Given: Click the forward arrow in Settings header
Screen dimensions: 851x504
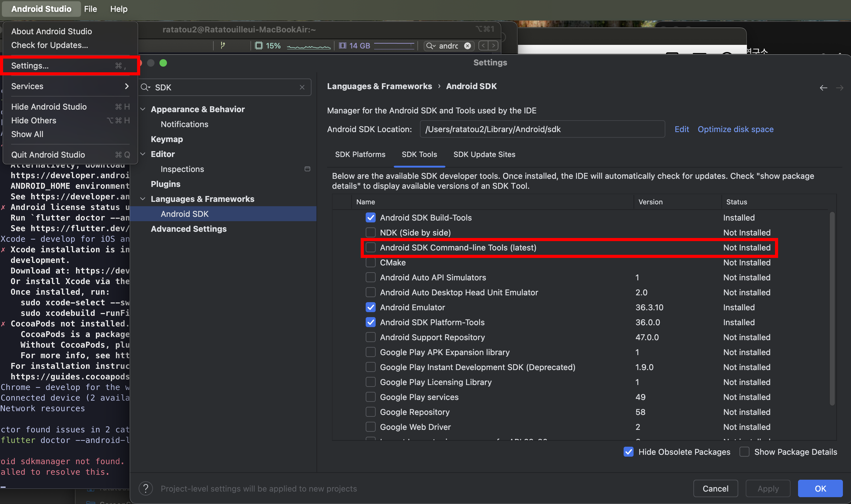Looking at the screenshot, I should [839, 88].
